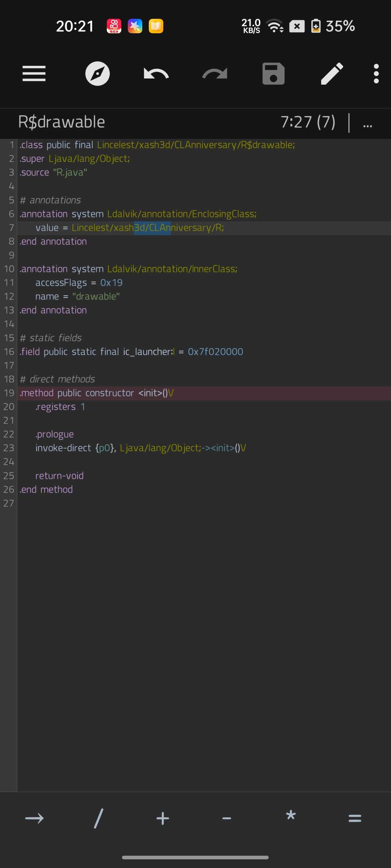Toggle edit mode with pencil icon
391x868 pixels.
coord(332,74)
